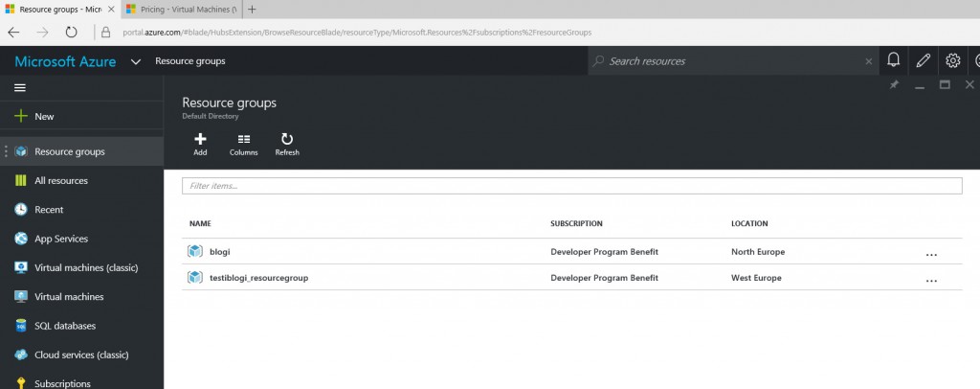980x389 pixels.
Task: Open more options for testiblogi_resourcegroup row
Action: 931,281
